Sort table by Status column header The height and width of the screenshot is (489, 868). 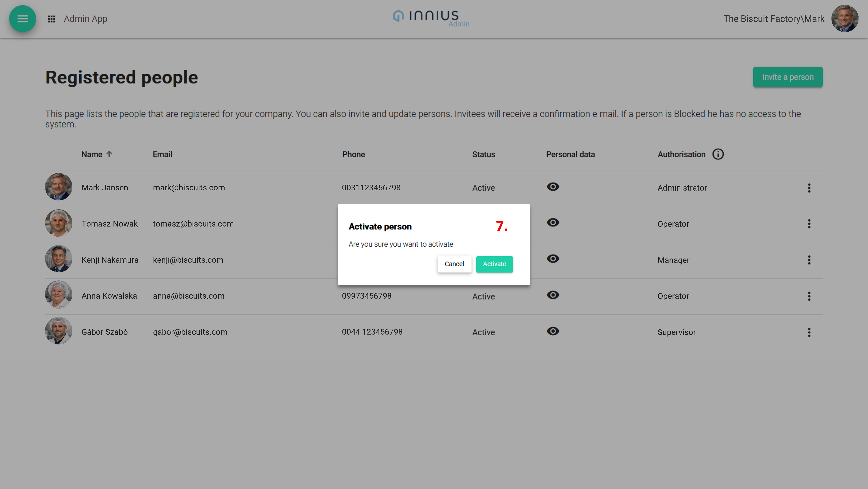[483, 154]
